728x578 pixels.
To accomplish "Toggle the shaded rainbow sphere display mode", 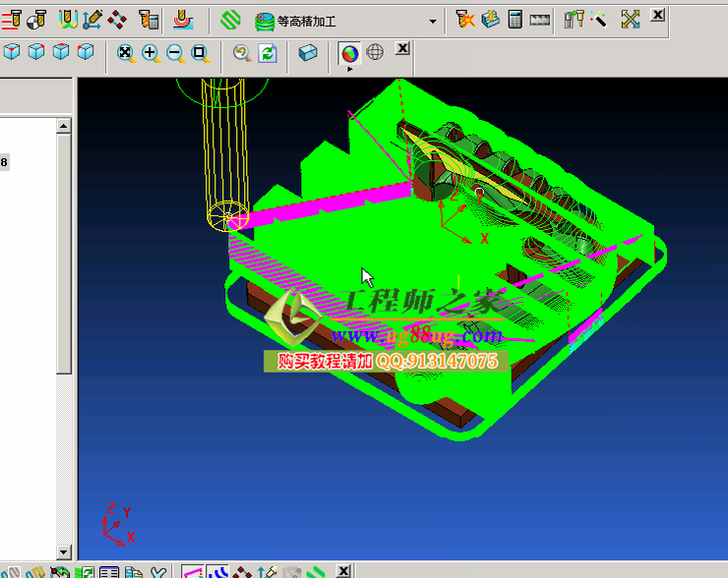I will [x=349, y=52].
